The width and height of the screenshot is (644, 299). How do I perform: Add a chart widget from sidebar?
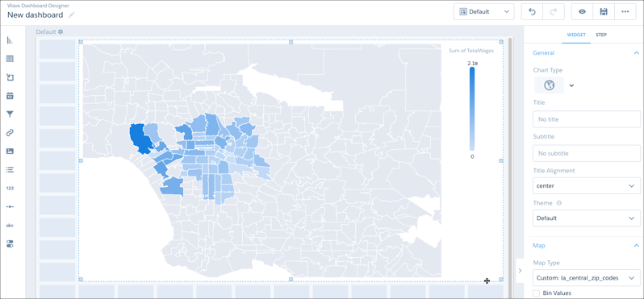click(10, 40)
